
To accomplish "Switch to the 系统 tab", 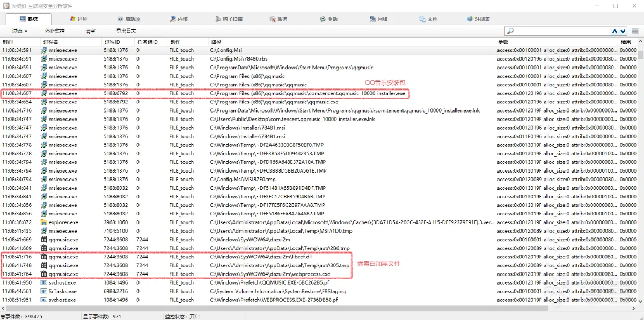I will 27,19.
